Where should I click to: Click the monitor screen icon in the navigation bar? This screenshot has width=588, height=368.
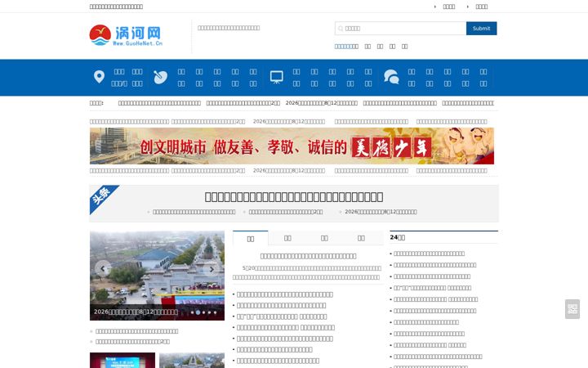click(277, 77)
